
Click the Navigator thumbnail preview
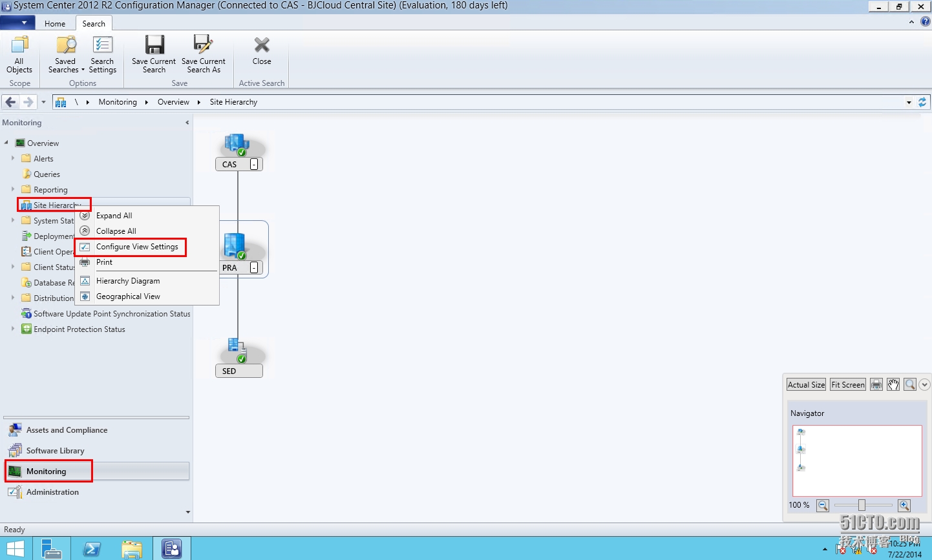tap(857, 461)
